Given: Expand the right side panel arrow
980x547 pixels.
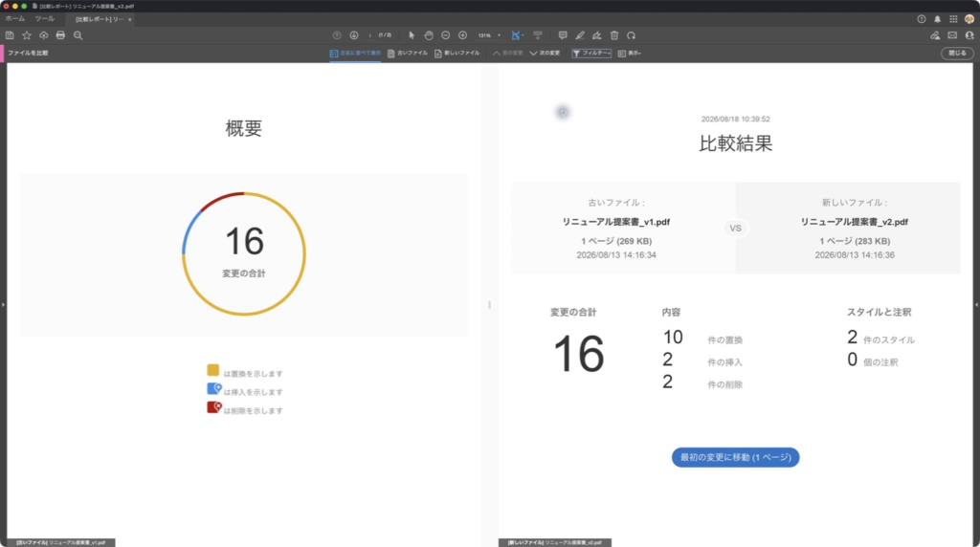Looking at the screenshot, I should pyautogui.click(x=977, y=305).
